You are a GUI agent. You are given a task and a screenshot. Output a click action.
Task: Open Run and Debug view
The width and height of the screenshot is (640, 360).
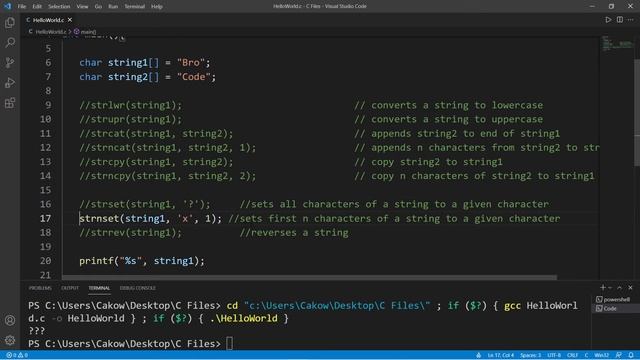(x=10, y=82)
